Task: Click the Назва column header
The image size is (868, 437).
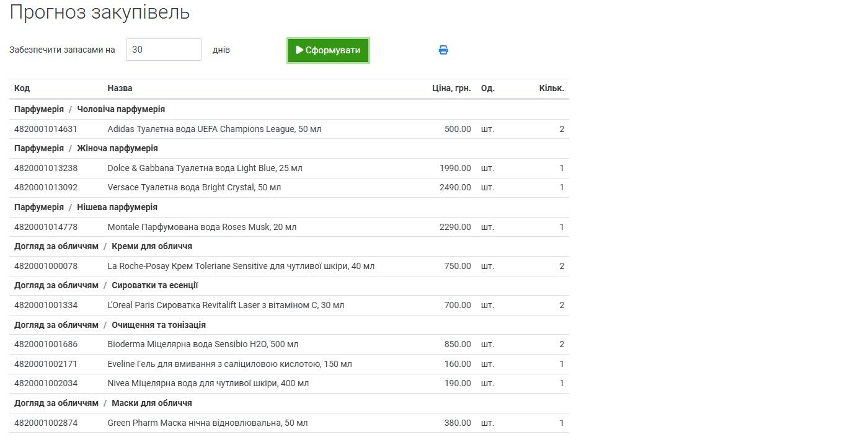Action: (120, 89)
